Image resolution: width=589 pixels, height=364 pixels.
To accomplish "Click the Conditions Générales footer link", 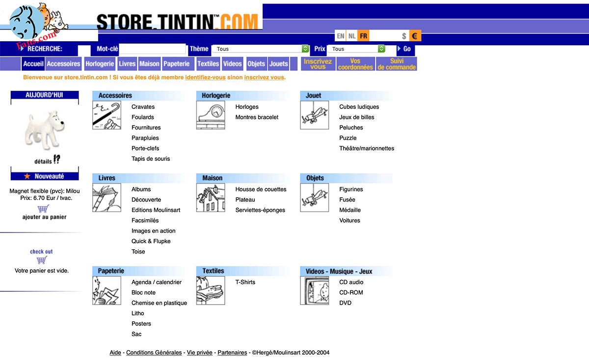I will pyautogui.click(x=154, y=353).
